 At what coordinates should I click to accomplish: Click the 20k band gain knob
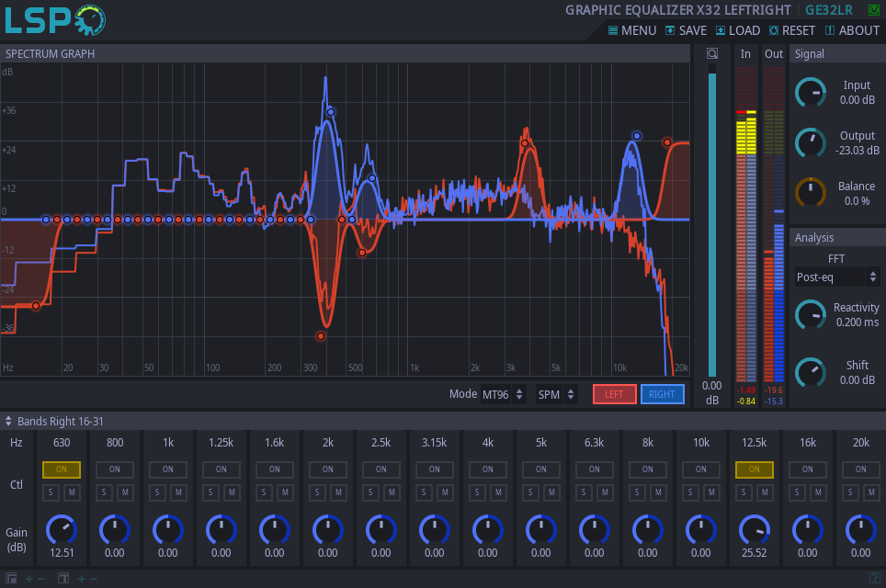click(860, 530)
